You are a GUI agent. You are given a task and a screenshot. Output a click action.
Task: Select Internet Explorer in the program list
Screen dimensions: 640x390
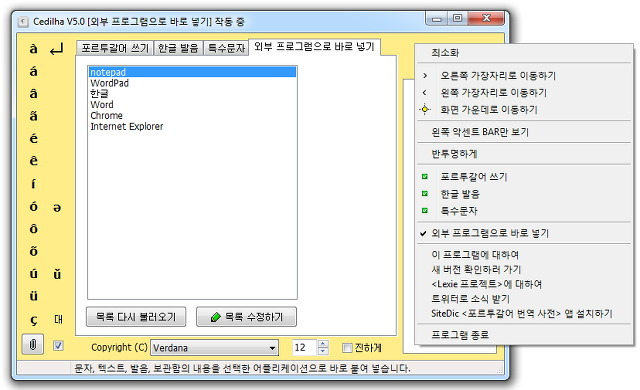(192, 126)
